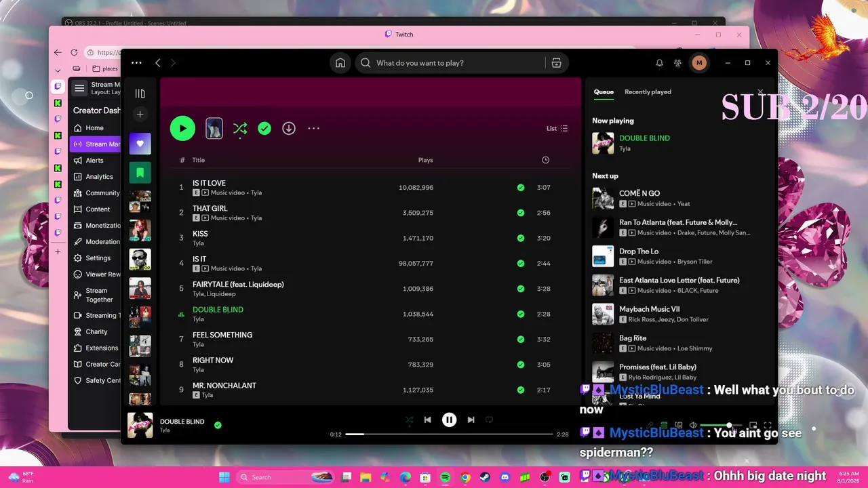Open the profile avatar menu
Viewport: 868px width, 488px height.
click(699, 63)
